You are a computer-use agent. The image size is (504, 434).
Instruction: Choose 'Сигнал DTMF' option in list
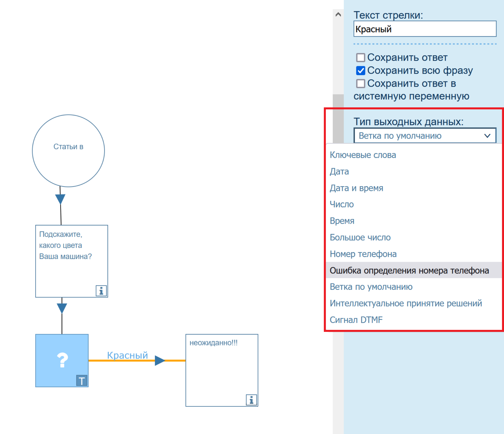tap(356, 320)
